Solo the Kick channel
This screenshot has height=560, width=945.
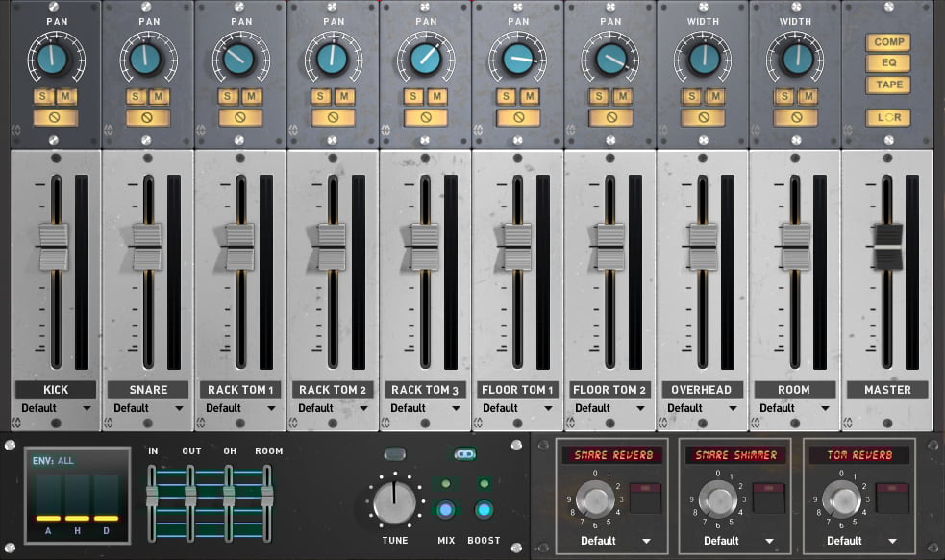point(43,96)
